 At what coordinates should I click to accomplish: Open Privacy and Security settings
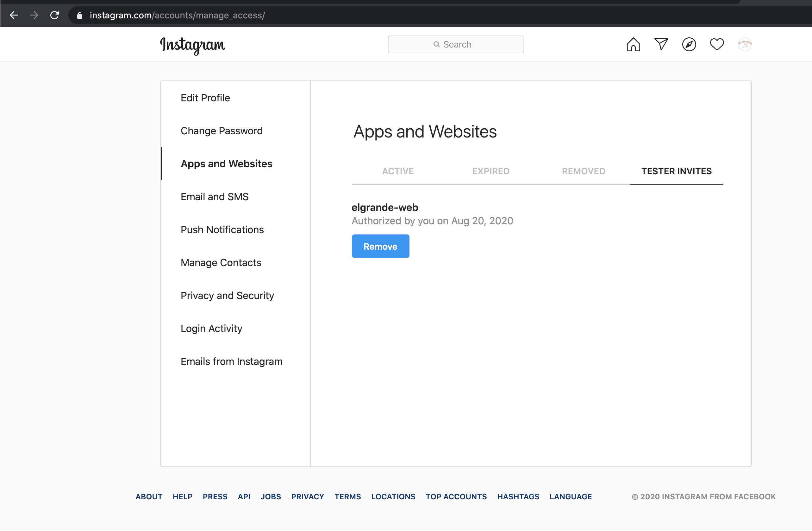coord(227,295)
